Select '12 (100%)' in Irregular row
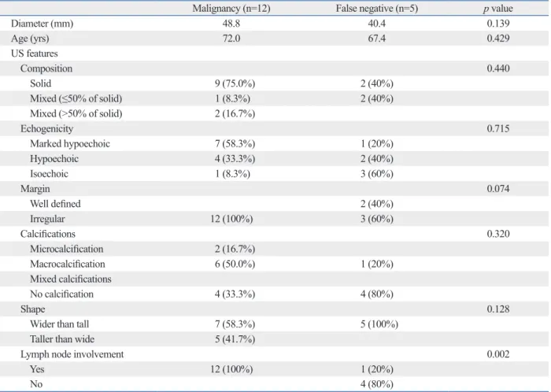The height and width of the screenshot is (392, 551). click(231, 219)
